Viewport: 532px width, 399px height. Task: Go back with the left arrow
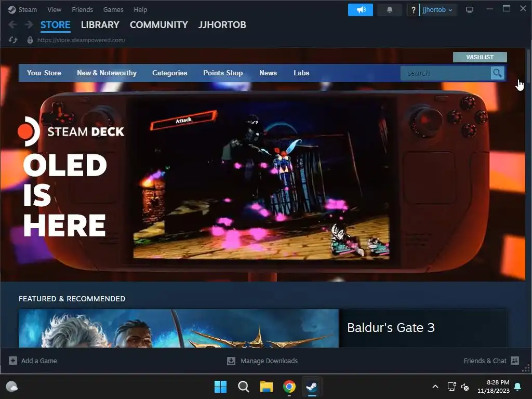coord(12,24)
